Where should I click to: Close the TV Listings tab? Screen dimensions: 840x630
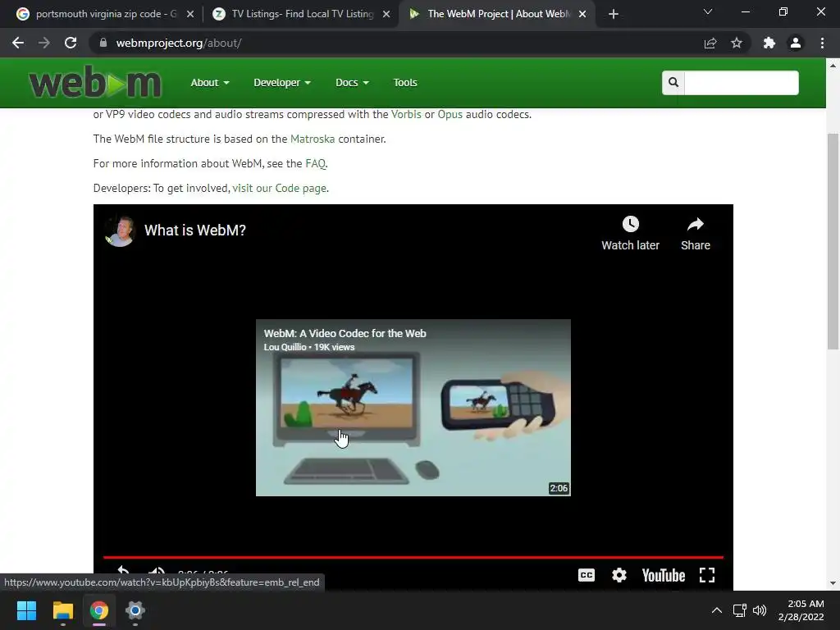(386, 14)
